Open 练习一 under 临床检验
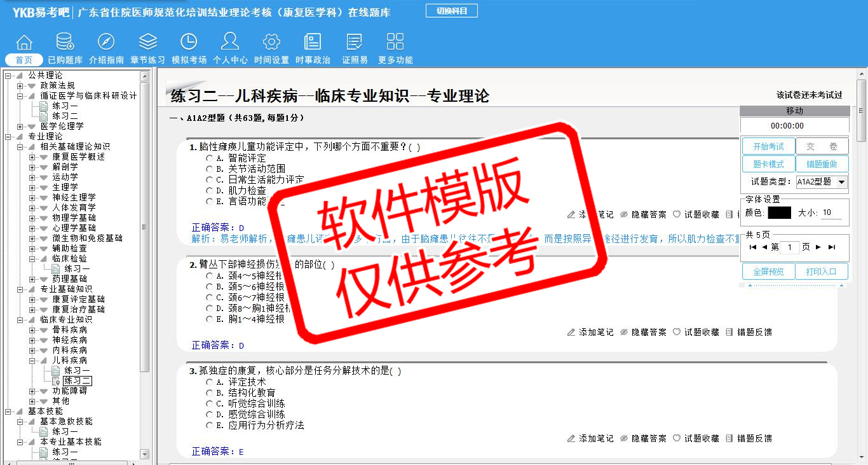The image size is (868, 465). click(77, 269)
